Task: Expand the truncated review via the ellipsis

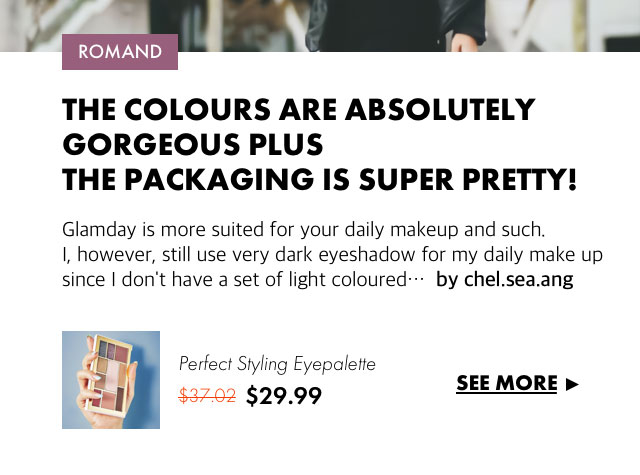Action: tap(417, 280)
